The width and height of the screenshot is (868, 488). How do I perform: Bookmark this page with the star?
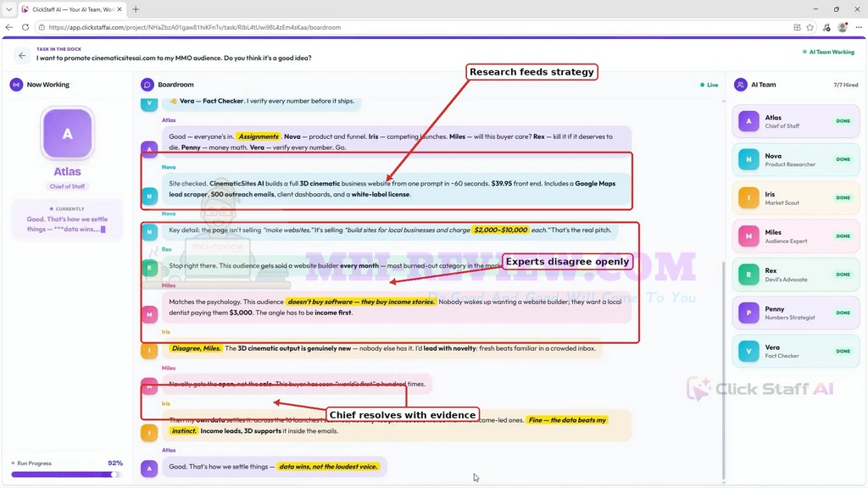[810, 27]
